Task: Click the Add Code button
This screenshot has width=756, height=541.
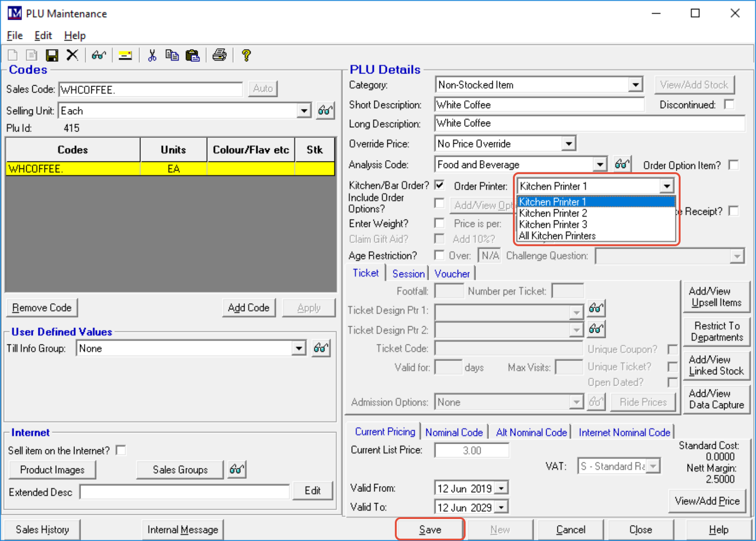Action: [x=248, y=308]
